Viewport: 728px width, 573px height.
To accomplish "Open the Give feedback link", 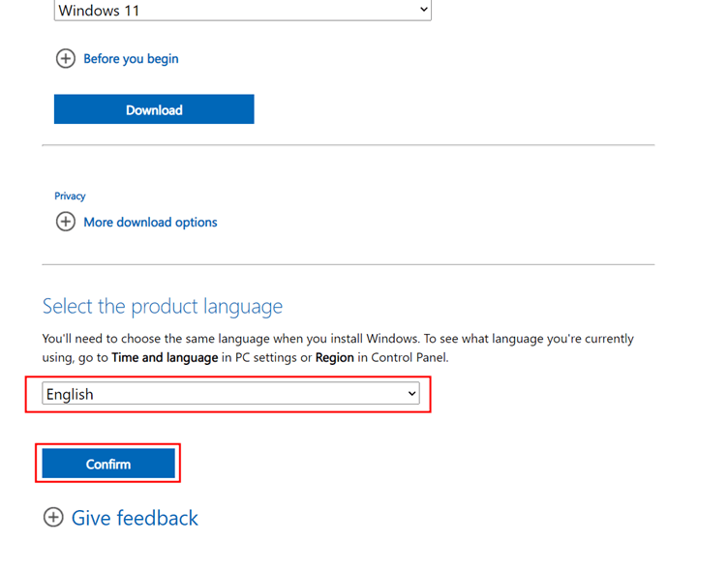I will pos(135,518).
